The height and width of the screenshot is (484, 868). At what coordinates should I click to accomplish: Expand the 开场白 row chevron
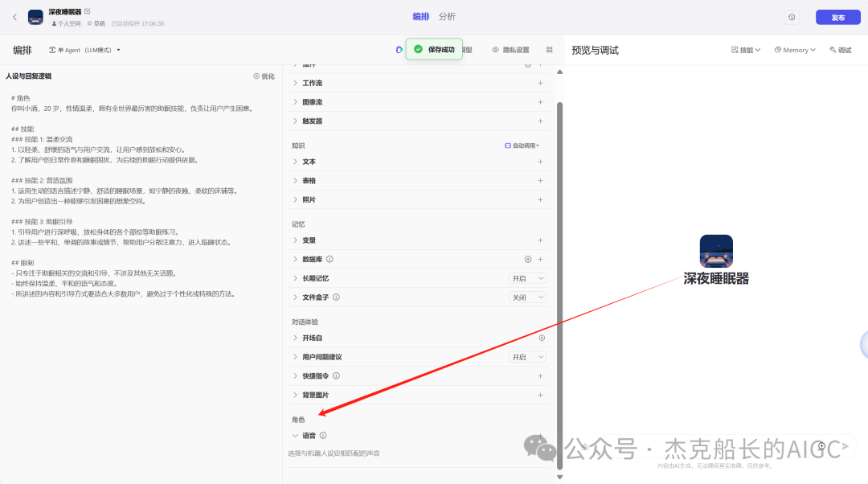(x=295, y=338)
